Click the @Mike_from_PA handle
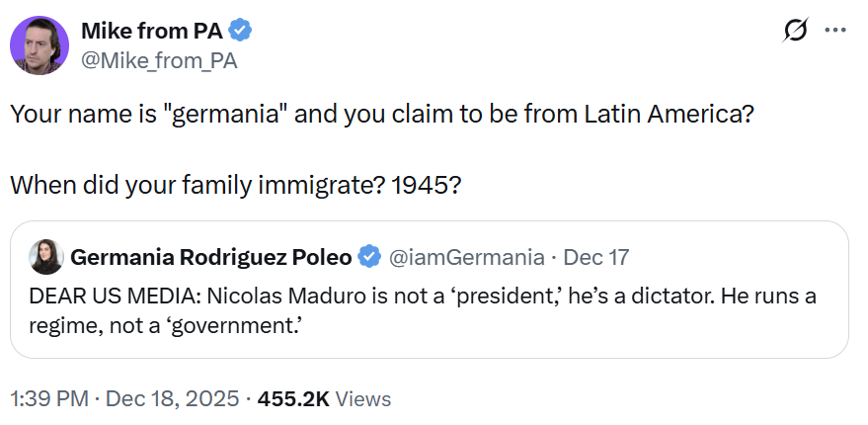Image resolution: width=868 pixels, height=425 pixels. [158, 59]
